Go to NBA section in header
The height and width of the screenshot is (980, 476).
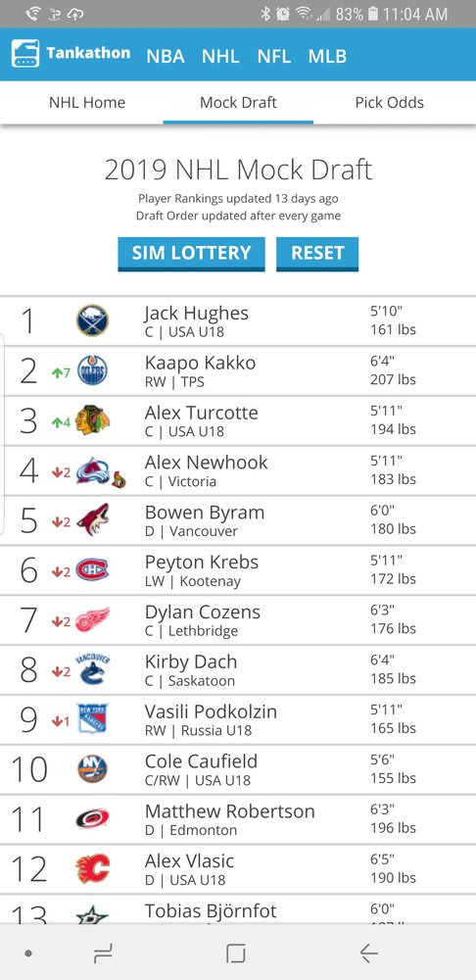165,56
